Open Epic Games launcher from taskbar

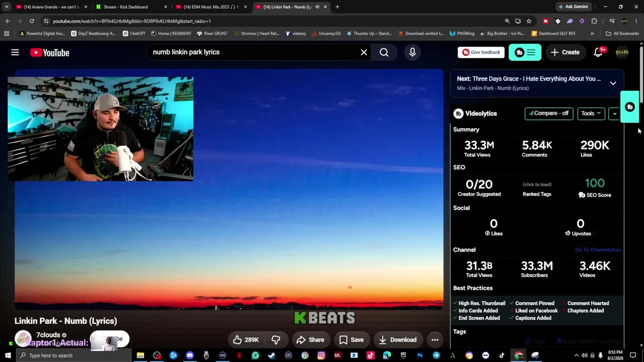[403, 355]
